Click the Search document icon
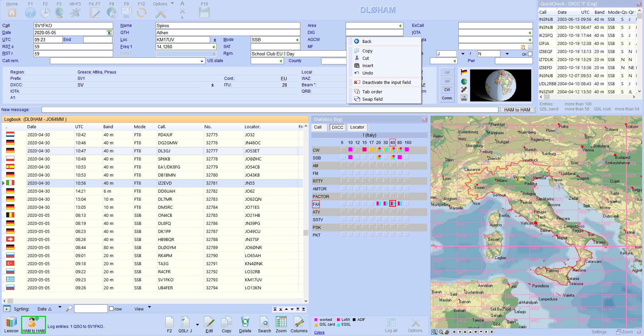Viewport: 644px width, 336px height. pos(264,322)
